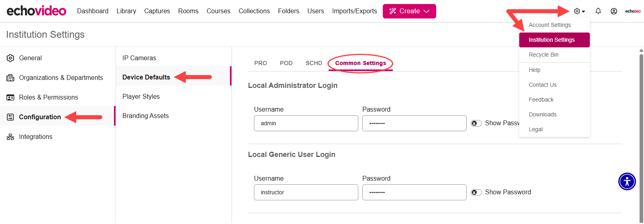This screenshot has height=224, width=644.
Task: Select Device Defaults in the submenu
Action: [x=174, y=76]
